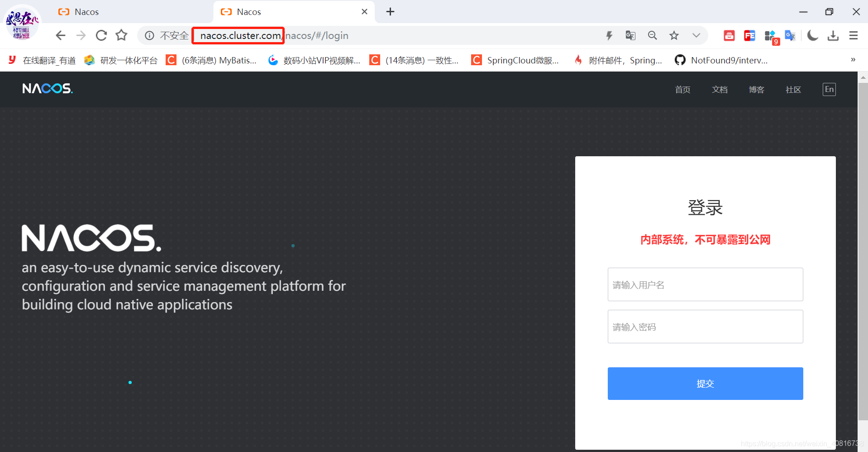The height and width of the screenshot is (452, 868).
Task: Open the SpringCloud微服 bookmark
Action: point(515,60)
